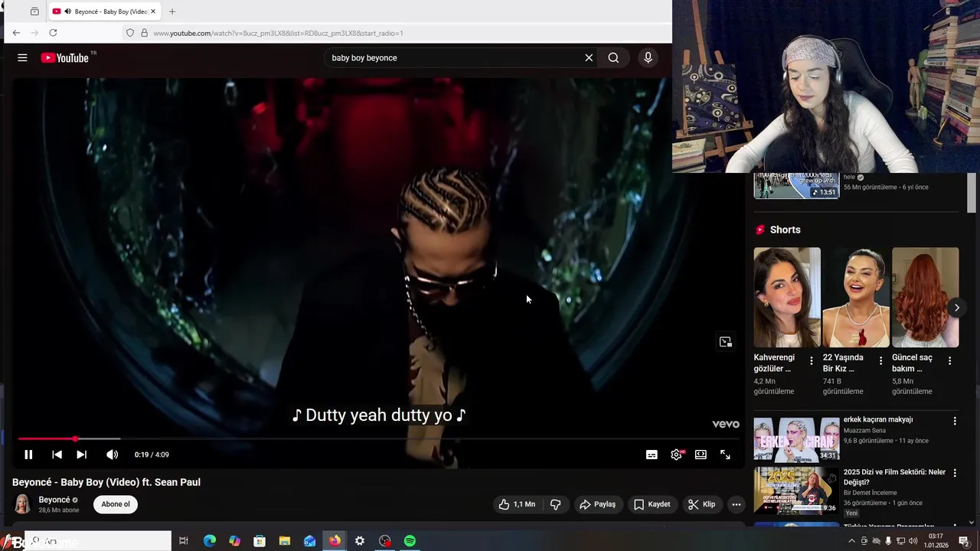Open the notification center icon
980x551 pixels.
[x=964, y=541]
